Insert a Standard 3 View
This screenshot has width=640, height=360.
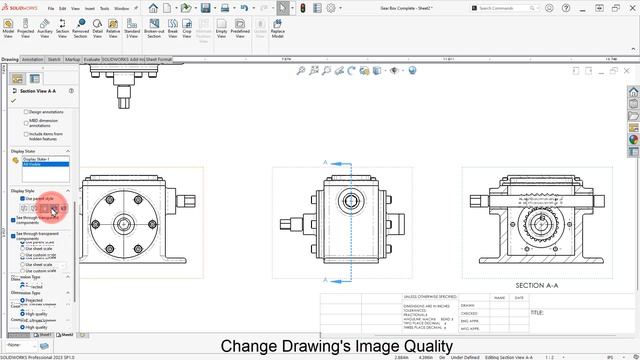[132, 29]
